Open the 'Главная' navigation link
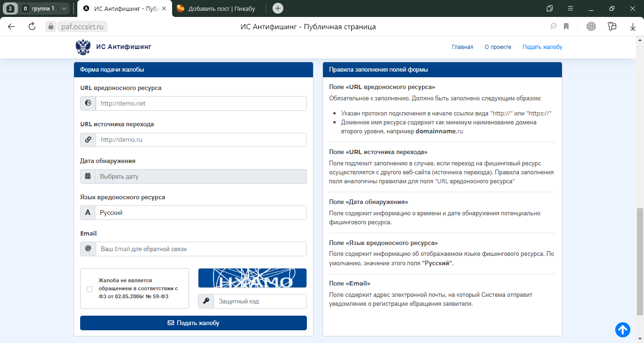Viewport: 644px width, 343px height. 462,47
